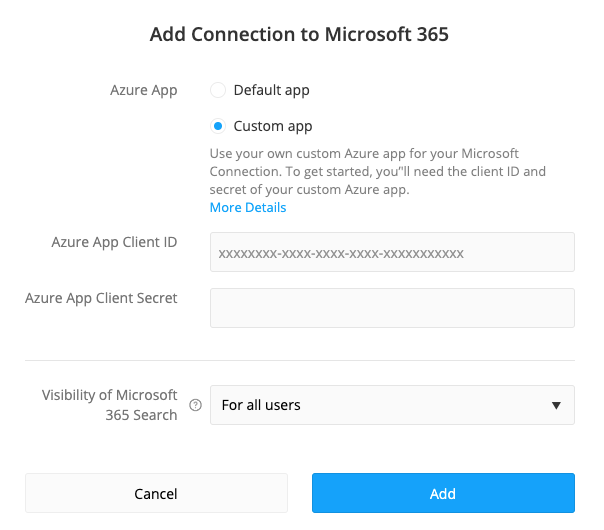The width and height of the screenshot is (604, 530).
Task: Focus the Azure App Client ID field
Action: pos(392,252)
